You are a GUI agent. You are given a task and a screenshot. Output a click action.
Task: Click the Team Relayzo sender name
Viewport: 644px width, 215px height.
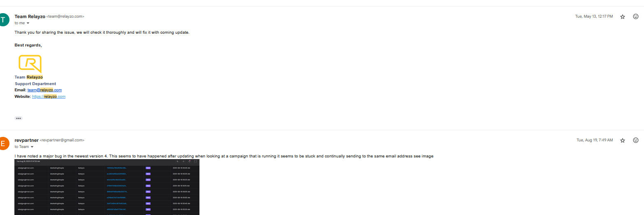[x=30, y=16]
